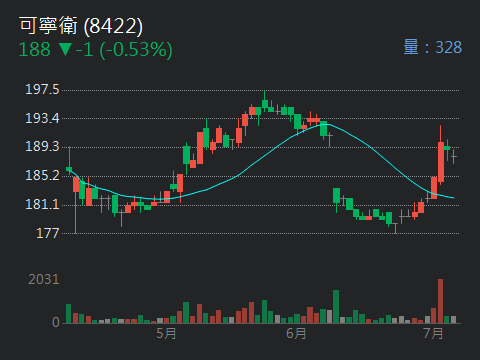Click the large red candlestick in early July

tap(441, 162)
